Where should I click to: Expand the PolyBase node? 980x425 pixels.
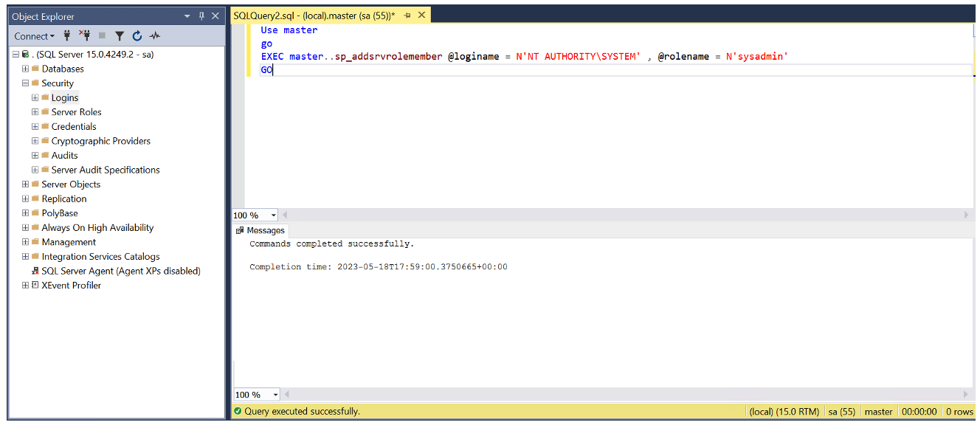[x=25, y=213]
